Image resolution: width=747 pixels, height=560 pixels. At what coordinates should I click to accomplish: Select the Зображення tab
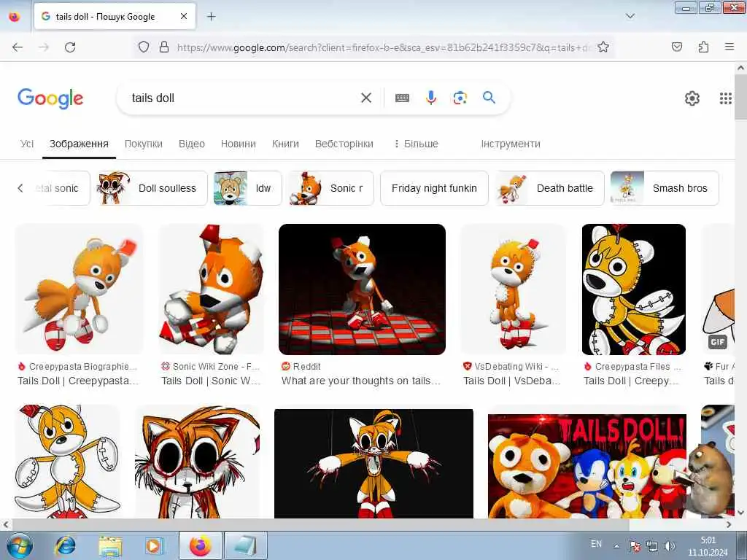pyautogui.click(x=79, y=144)
